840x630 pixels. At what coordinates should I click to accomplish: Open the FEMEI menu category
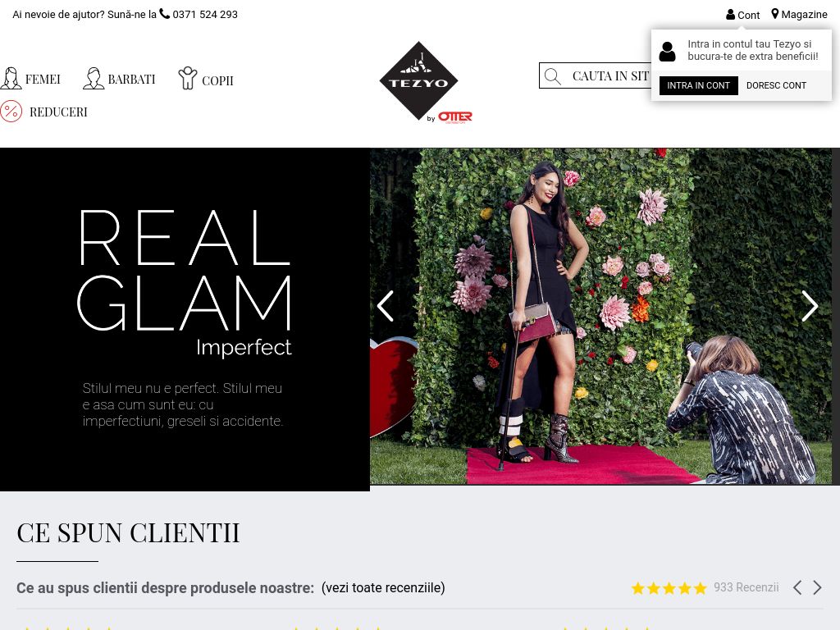pyautogui.click(x=43, y=80)
